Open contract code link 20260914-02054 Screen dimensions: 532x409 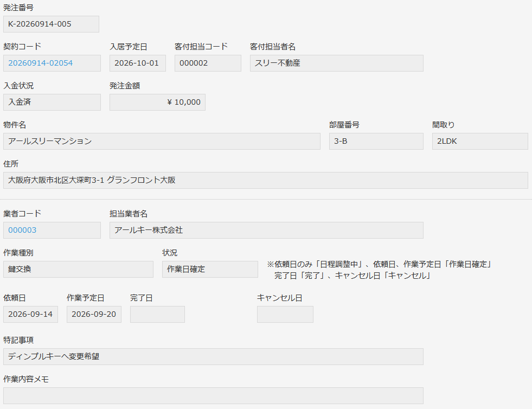click(40, 63)
